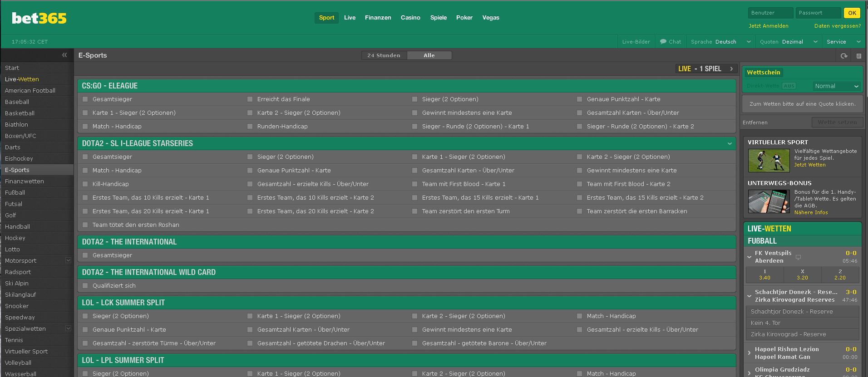Open the bet slip calculator icon
The image size is (868, 377).
[x=859, y=56]
